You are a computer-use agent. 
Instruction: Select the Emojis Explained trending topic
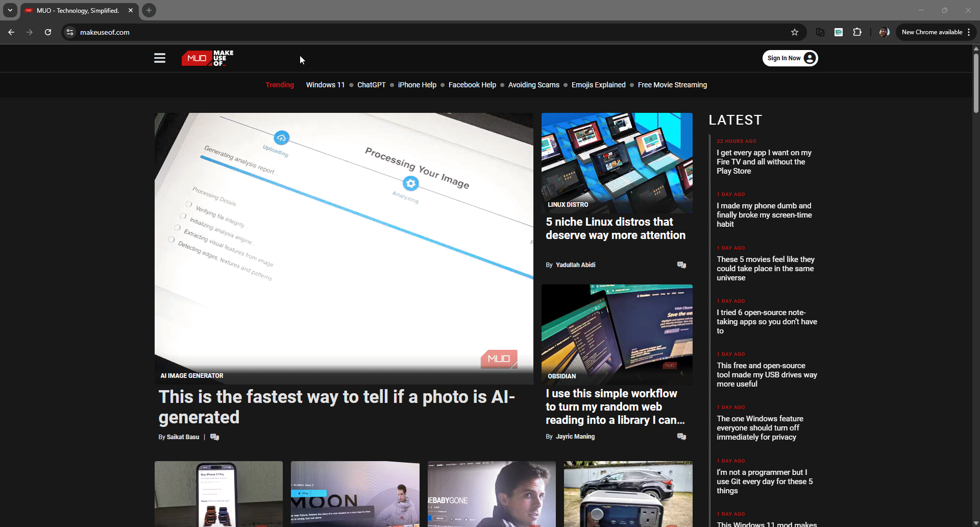point(599,85)
